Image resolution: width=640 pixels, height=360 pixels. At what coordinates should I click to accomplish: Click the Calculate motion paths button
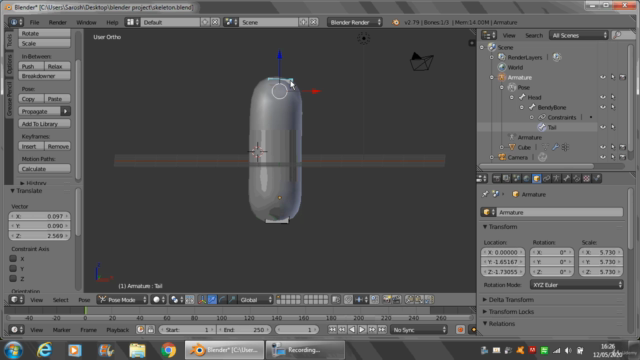(x=44, y=169)
